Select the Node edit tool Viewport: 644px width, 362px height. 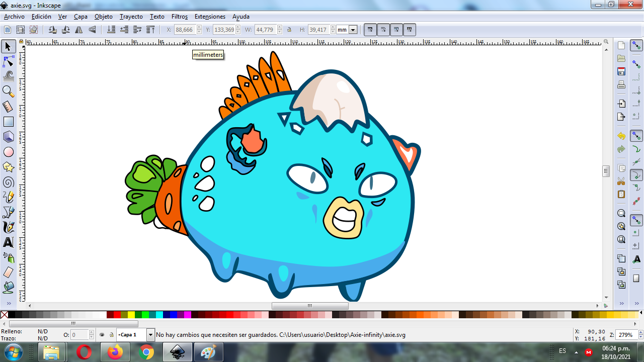pos(8,62)
